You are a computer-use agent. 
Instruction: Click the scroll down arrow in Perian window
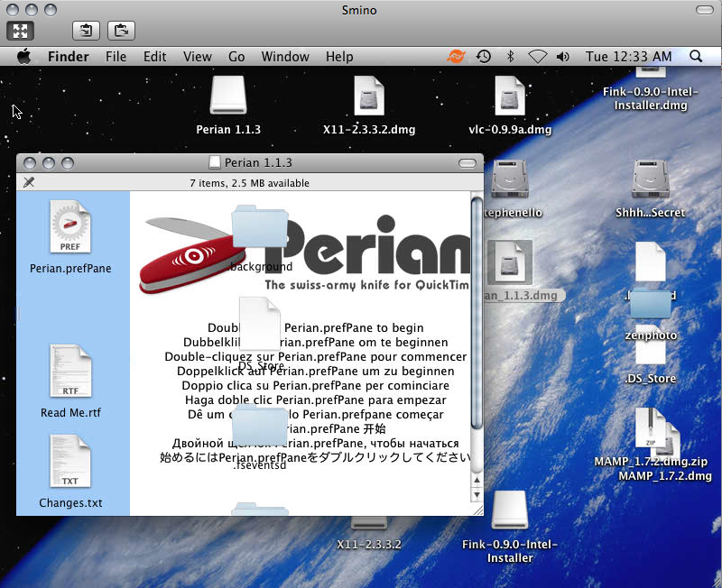point(477,494)
